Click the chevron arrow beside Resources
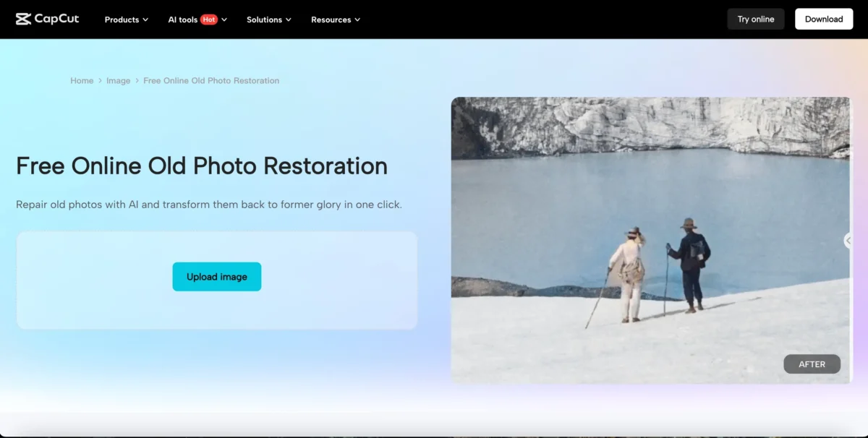The height and width of the screenshot is (438, 868). tap(357, 20)
